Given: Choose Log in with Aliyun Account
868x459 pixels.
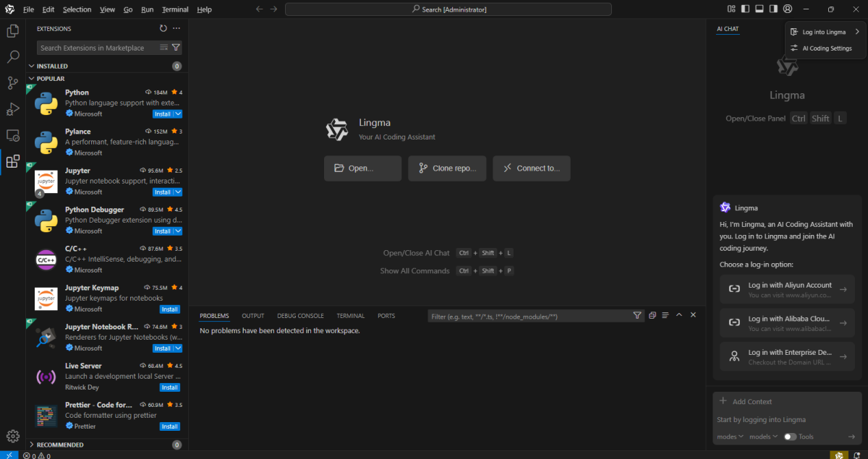Looking at the screenshot, I should click(x=787, y=289).
